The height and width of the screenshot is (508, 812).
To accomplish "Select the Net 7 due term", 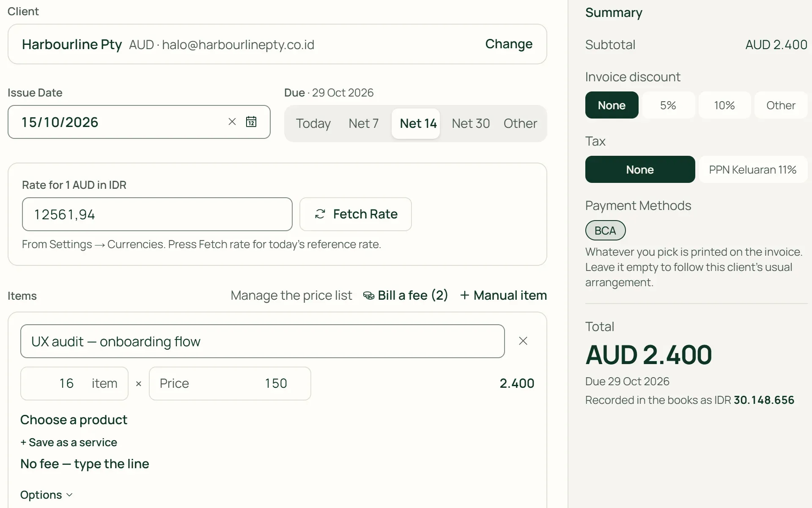I will pyautogui.click(x=363, y=124).
